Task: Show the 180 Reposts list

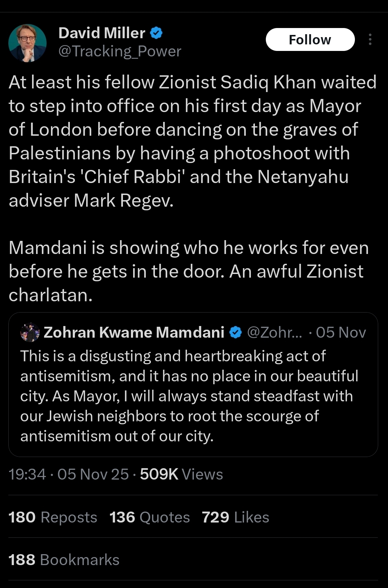Action: (53, 517)
